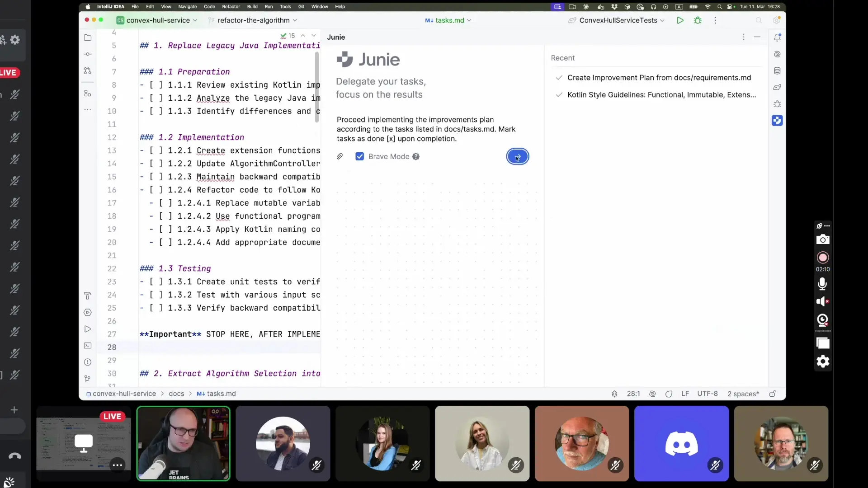868x488 pixels.
Task: Hide the Junie panel with the minimize dash
Action: click(x=757, y=37)
